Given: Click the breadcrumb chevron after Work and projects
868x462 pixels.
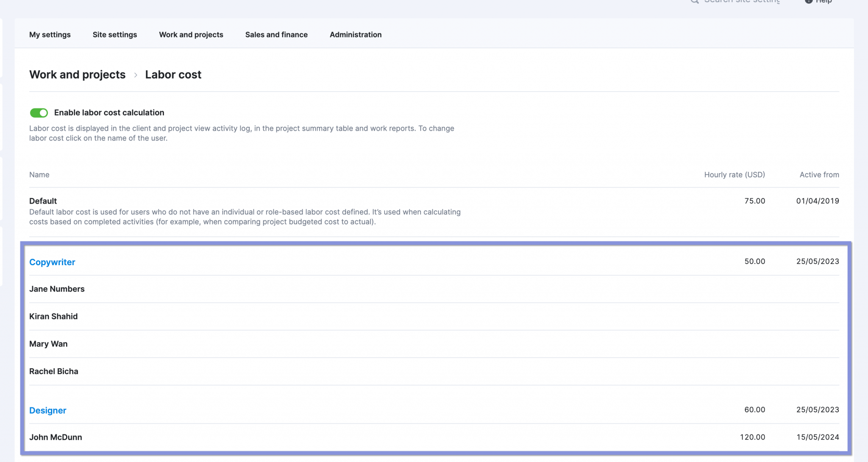Looking at the screenshot, I should 136,75.
